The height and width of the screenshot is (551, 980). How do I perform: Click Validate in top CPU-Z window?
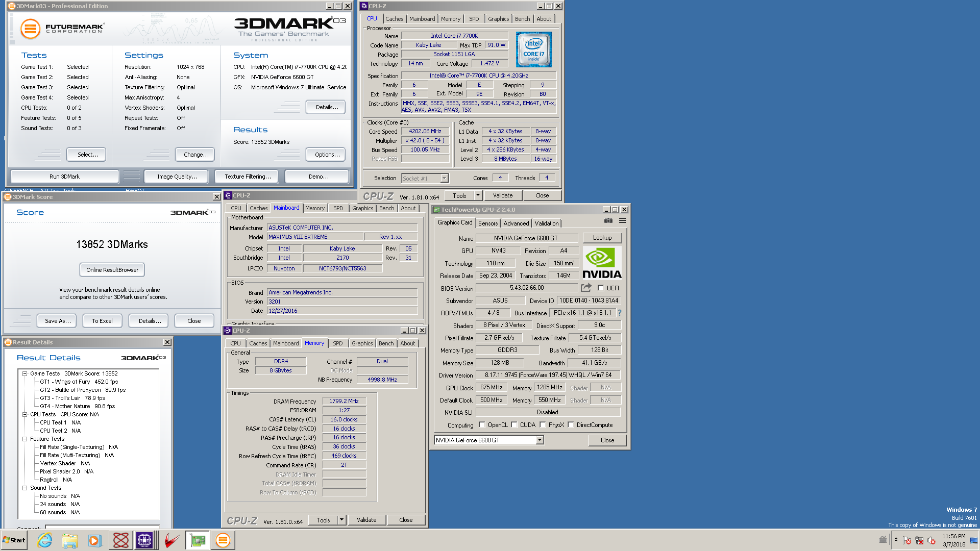tap(503, 195)
